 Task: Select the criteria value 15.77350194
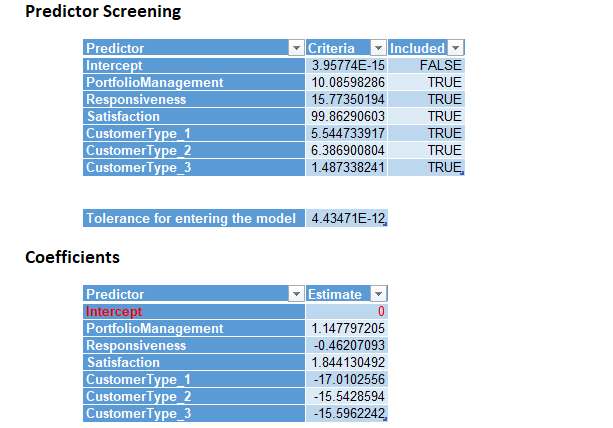346,99
